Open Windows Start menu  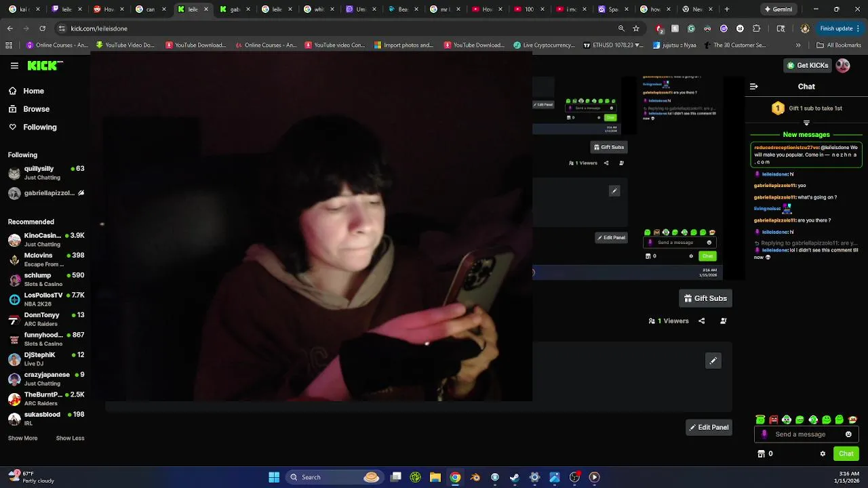coord(274,477)
